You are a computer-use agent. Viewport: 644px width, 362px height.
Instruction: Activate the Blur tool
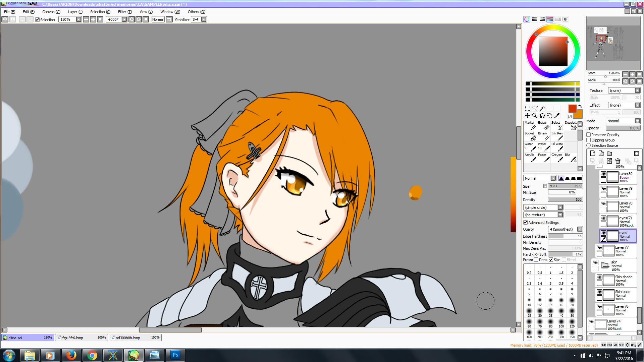click(570, 158)
